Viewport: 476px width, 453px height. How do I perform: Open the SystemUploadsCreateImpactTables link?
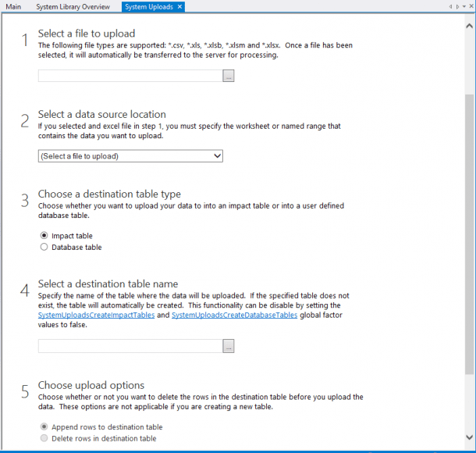coord(101,315)
